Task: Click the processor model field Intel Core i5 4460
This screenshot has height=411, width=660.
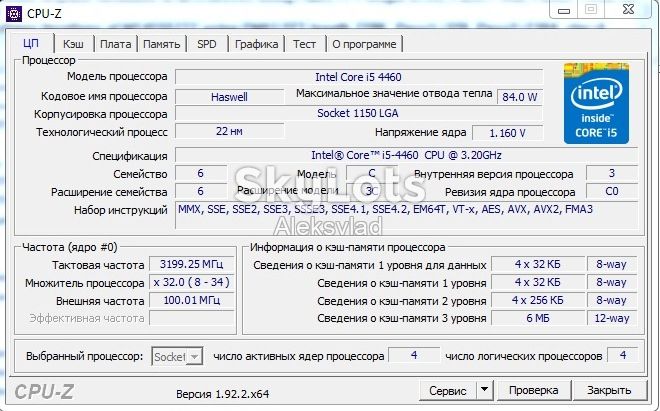Action: click(x=359, y=77)
